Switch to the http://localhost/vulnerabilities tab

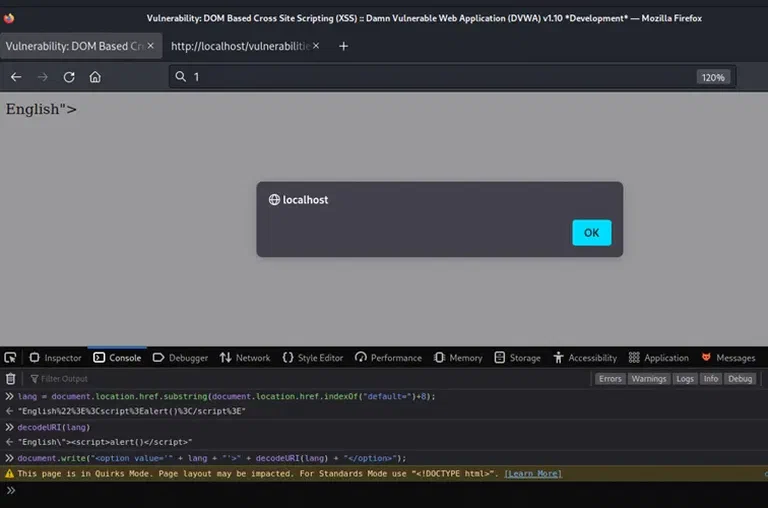(240, 46)
